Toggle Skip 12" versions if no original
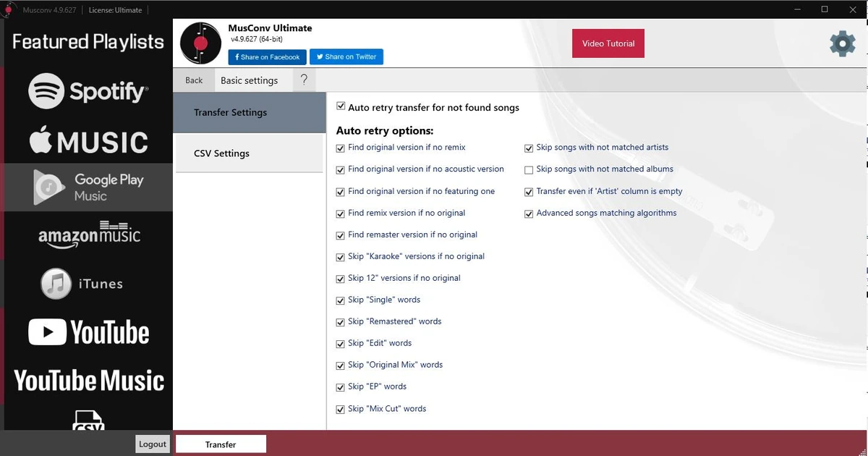The width and height of the screenshot is (868, 456). pos(341,279)
